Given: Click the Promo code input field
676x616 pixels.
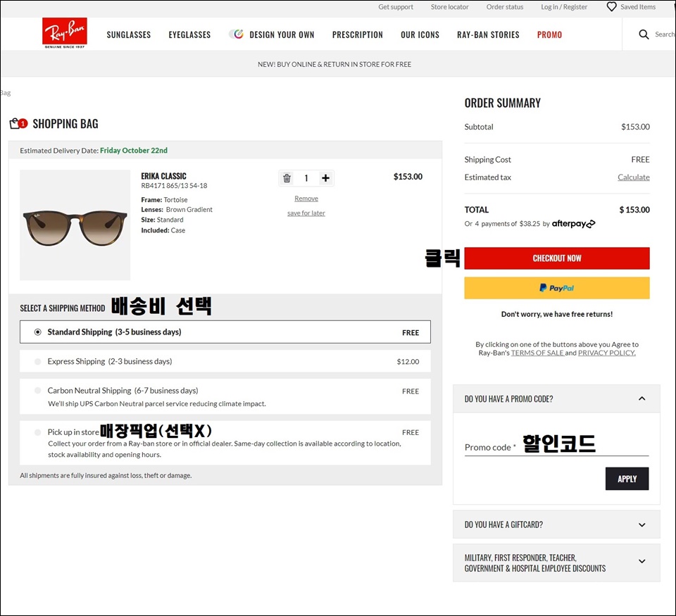Looking at the screenshot, I should click(556, 447).
